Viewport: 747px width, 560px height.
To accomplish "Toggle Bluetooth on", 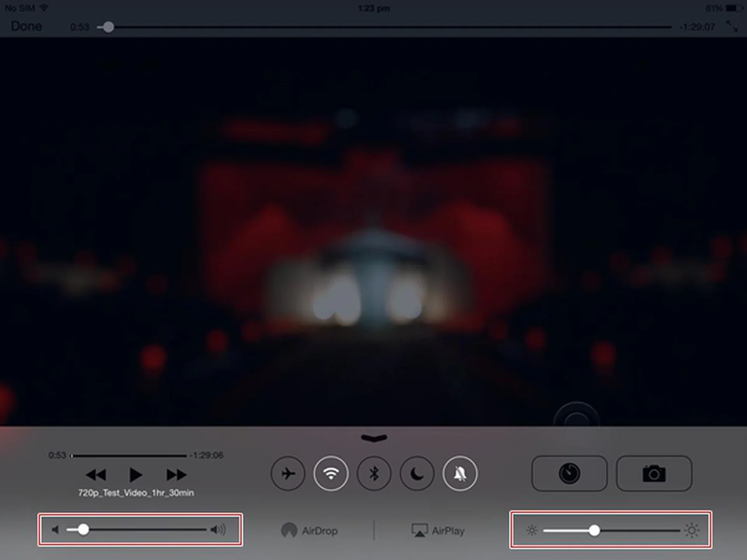I will click(373, 474).
